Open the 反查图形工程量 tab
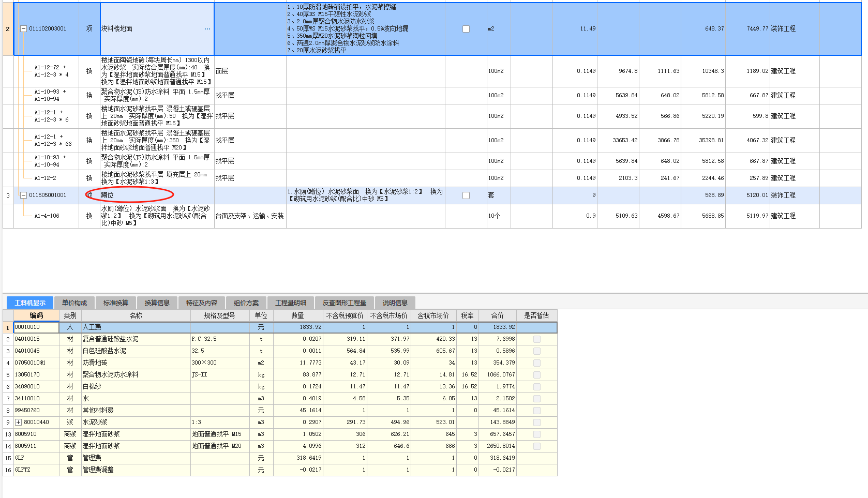 (x=345, y=303)
